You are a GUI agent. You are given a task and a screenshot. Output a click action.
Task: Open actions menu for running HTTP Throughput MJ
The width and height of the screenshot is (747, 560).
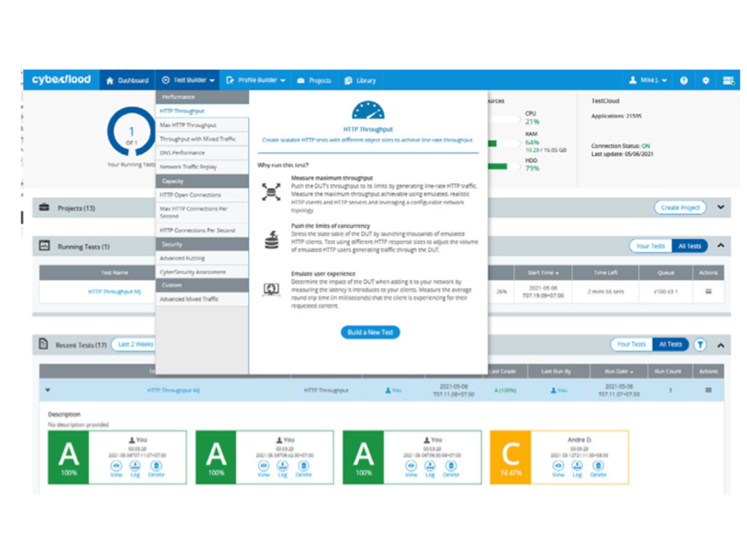point(708,291)
